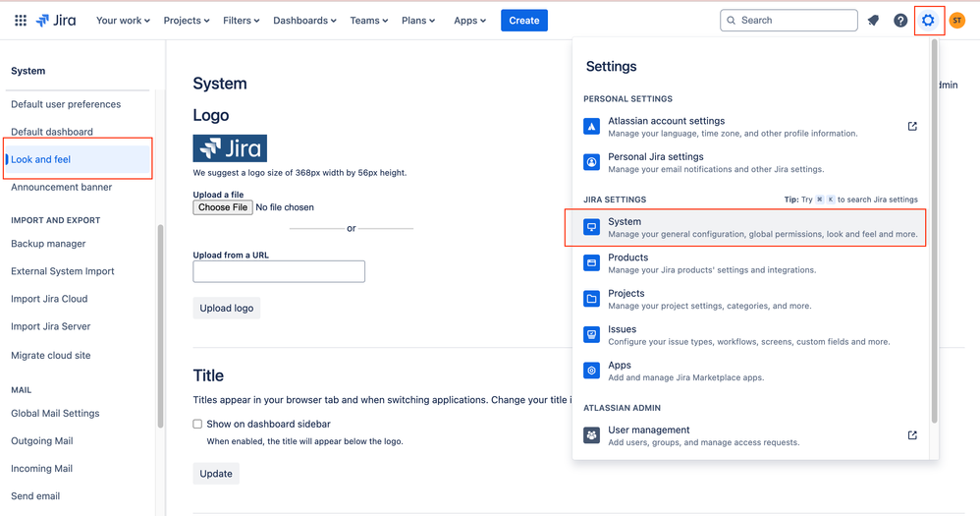Viewport: 980px width, 516px height.
Task: Select Look and feel in sidebar
Action: (78, 159)
